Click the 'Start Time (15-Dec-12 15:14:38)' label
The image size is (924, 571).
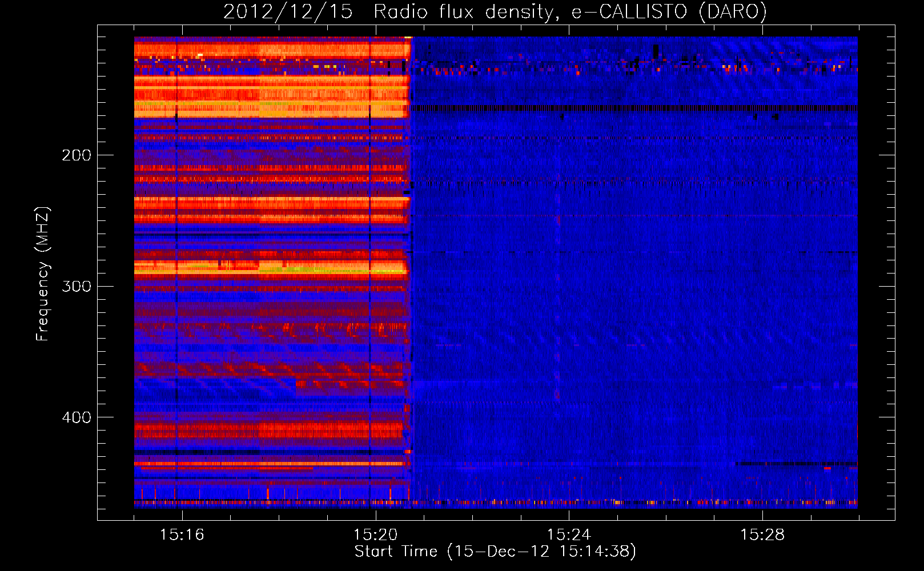495,552
